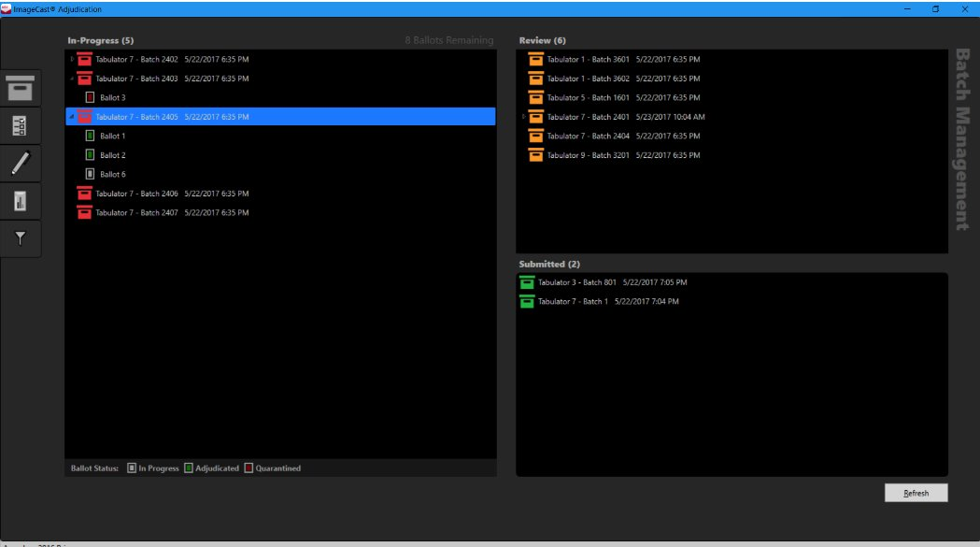Select Tabulator 9 - Batch 3201 in Review
Screen dimensions: 980x547
coord(623,155)
